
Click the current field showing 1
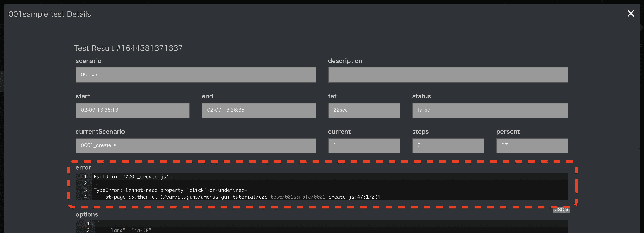tap(364, 145)
